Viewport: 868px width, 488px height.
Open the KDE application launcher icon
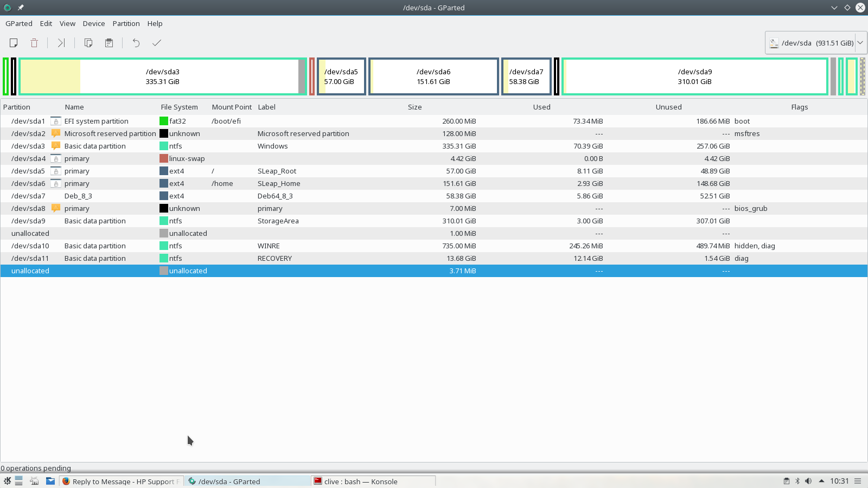coord(7,481)
